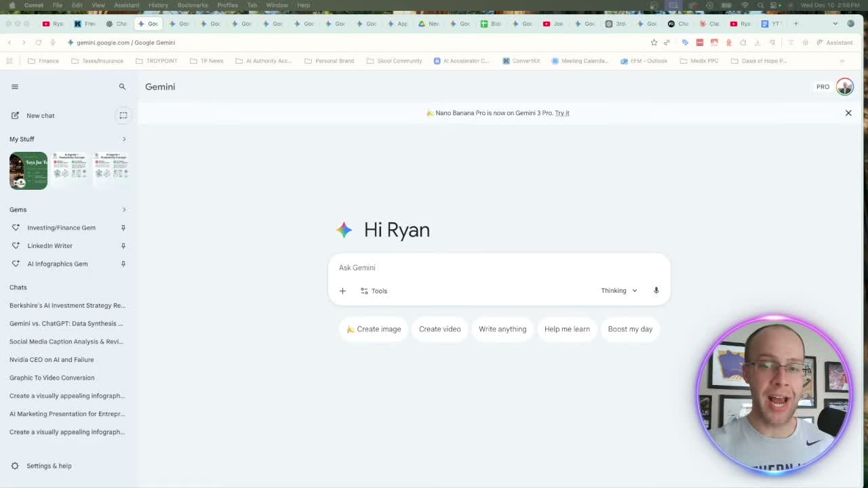Open the green Toys thumbnail in My Stuff
868x488 pixels.
[x=28, y=170]
